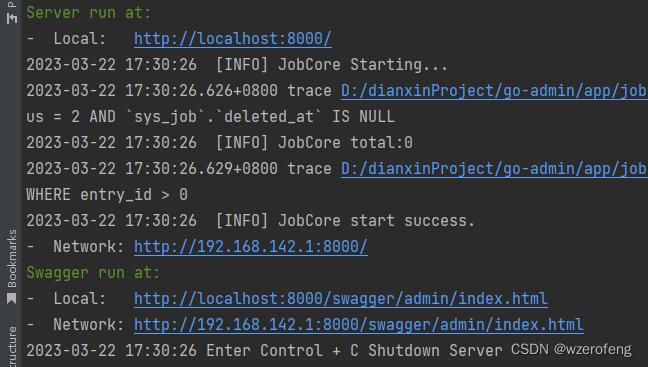Open the 192.168.142.1 swagger admin index.html link

tap(359, 325)
